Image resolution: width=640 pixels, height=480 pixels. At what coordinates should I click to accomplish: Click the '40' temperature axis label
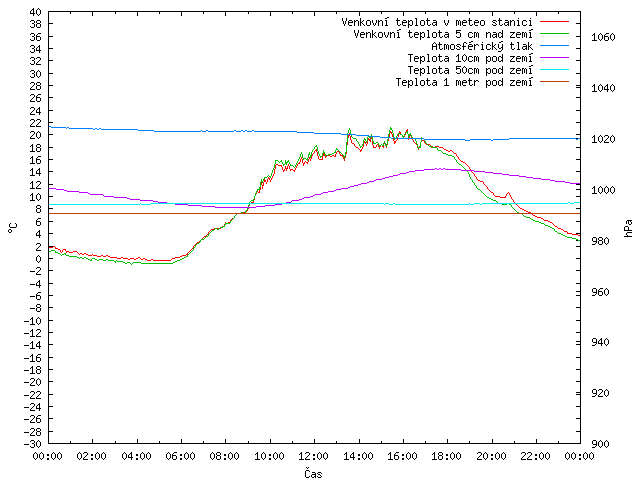[36, 12]
